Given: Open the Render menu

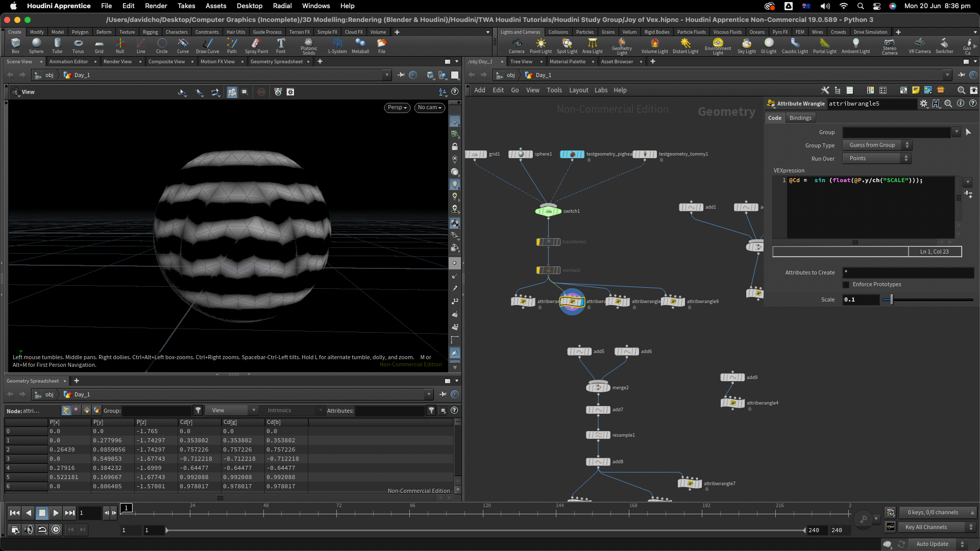Looking at the screenshot, I should click(x=156, y=6).
